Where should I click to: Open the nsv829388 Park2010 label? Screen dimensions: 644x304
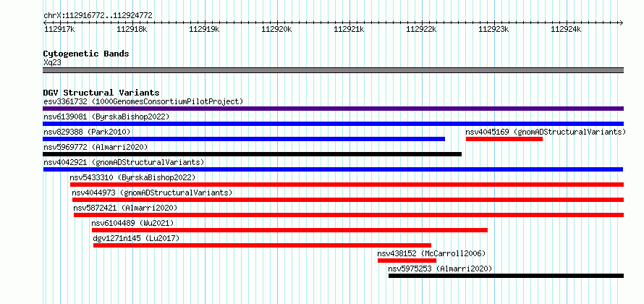[x=87, y=132]
